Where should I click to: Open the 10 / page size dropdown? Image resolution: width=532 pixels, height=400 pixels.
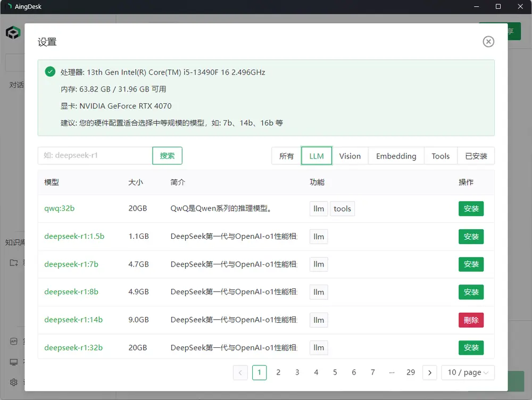pos(468,372)
